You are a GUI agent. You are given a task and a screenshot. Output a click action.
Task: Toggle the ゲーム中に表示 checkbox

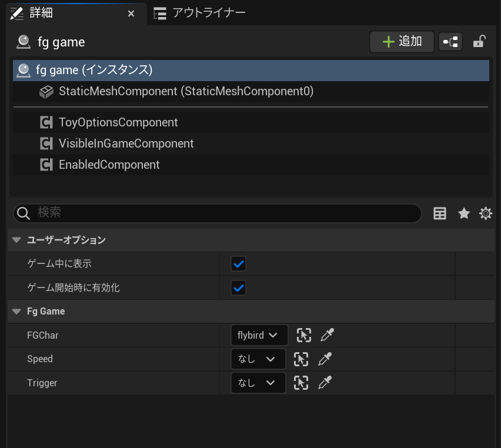coord(238,264)
